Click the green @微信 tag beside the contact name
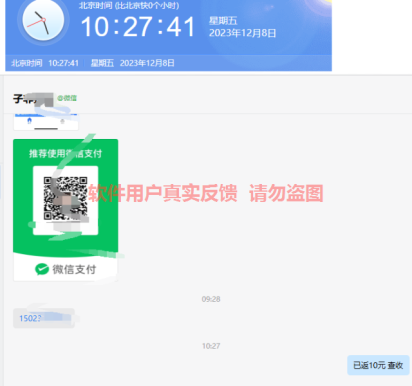The height and width of the screenshot is (386, 412). click(x=67, y=98)
